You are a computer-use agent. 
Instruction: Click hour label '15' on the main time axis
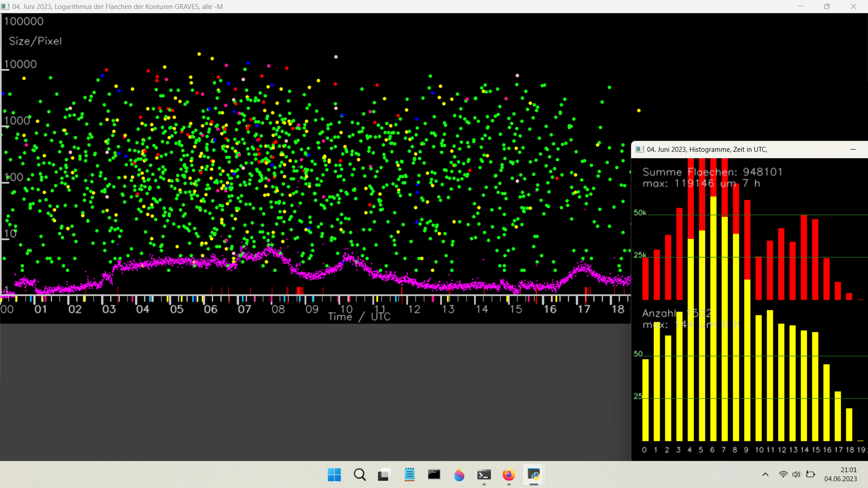click(x=516, y=310)
